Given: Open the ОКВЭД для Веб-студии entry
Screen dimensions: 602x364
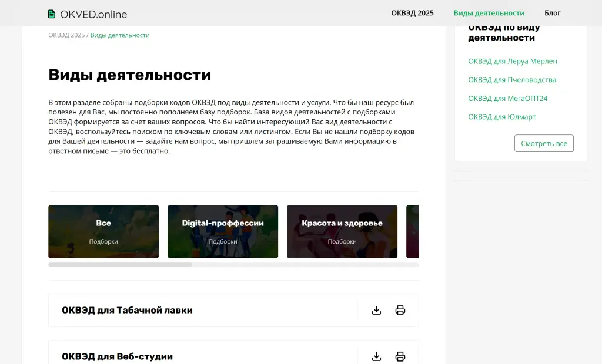Looking at the screenshot, I should pos(116,356).
